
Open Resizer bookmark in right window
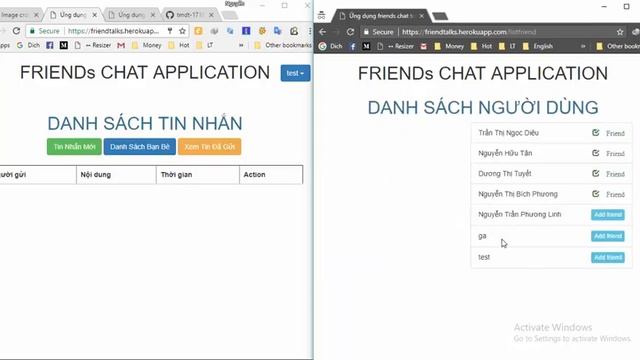396,46
